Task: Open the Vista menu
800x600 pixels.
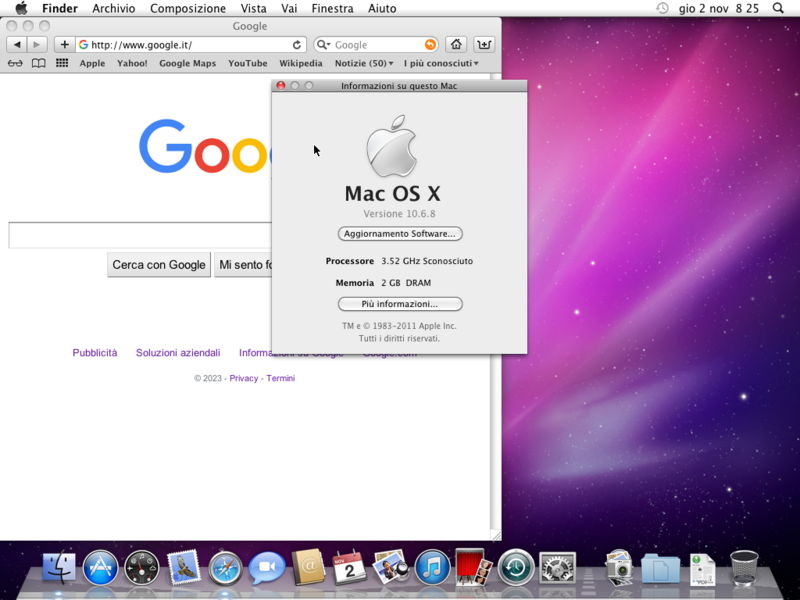Action: 254,9
